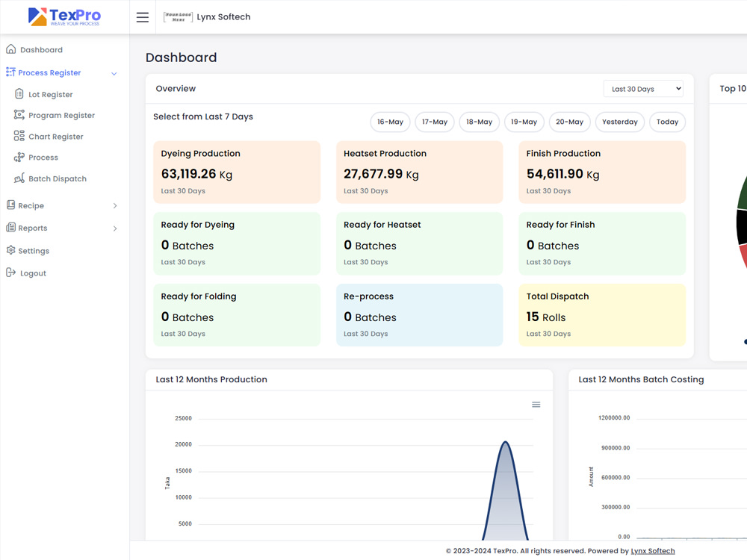
Task: Click the TexPro logo
Action: [64, 16]
